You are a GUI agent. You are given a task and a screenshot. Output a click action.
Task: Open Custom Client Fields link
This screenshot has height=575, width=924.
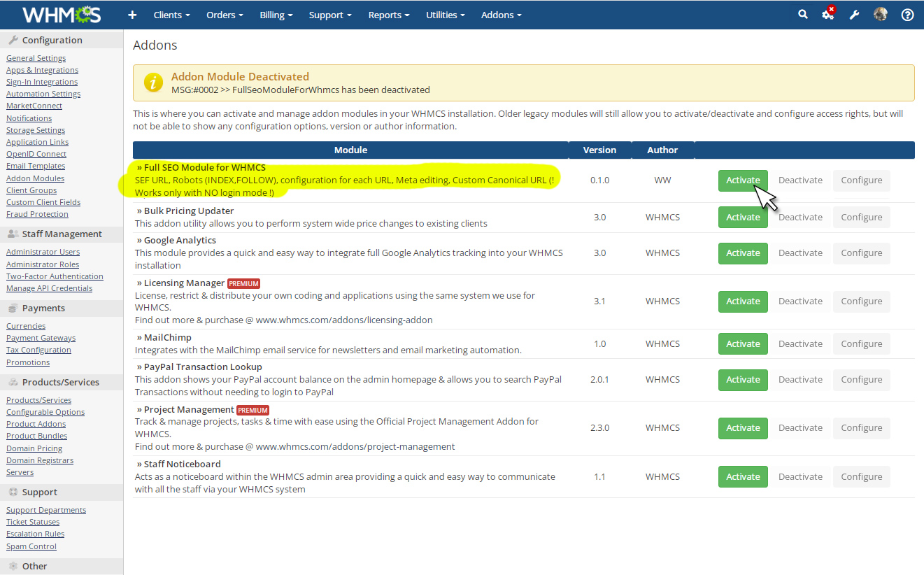pos(43,202)
